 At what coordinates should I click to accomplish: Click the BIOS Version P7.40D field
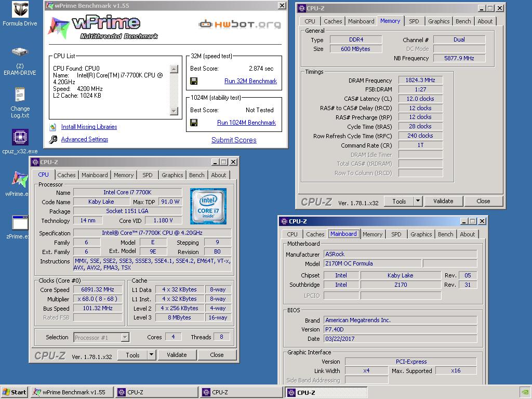point(401,329)
